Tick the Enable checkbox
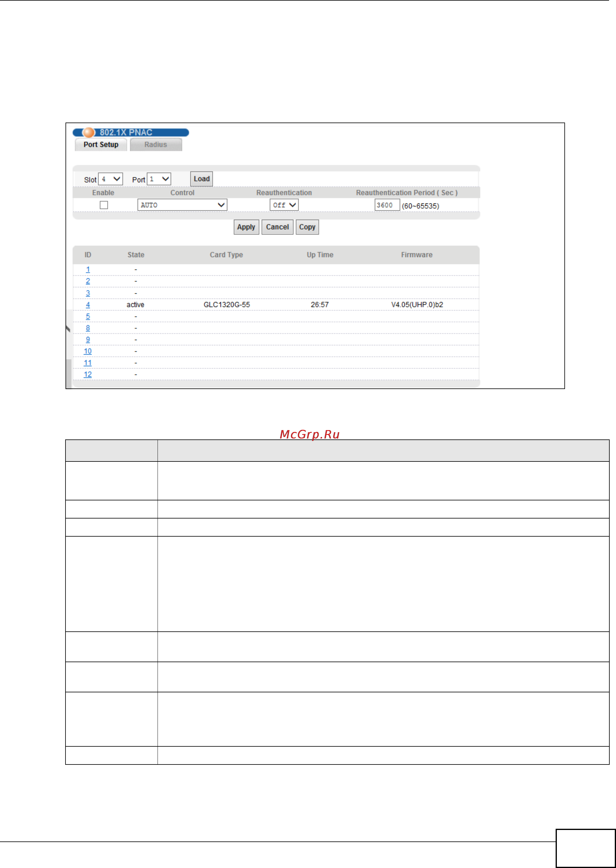The width and height of the screenshot is (616, 868). coord(104,205)
